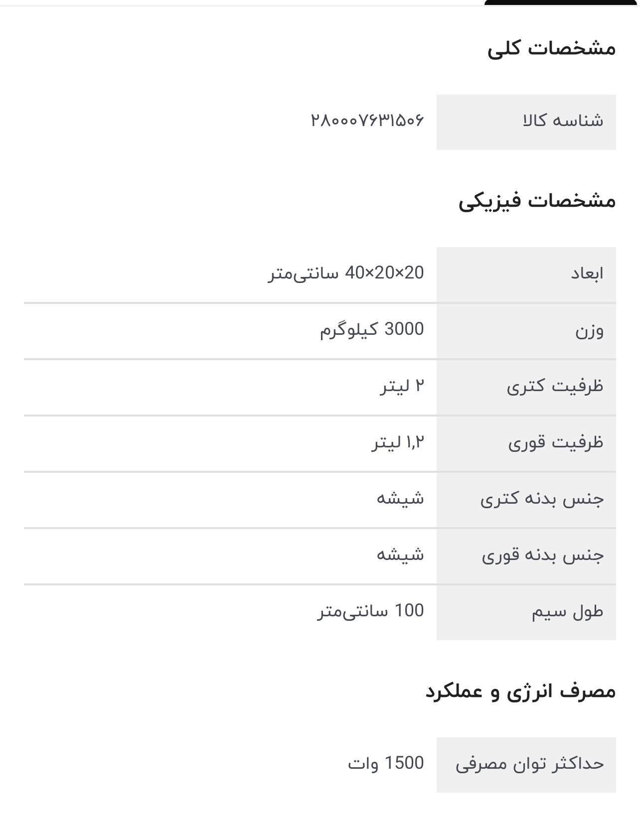Click the teapot capacity value «۱٫۲ لیتر»

tap(398, 442)
